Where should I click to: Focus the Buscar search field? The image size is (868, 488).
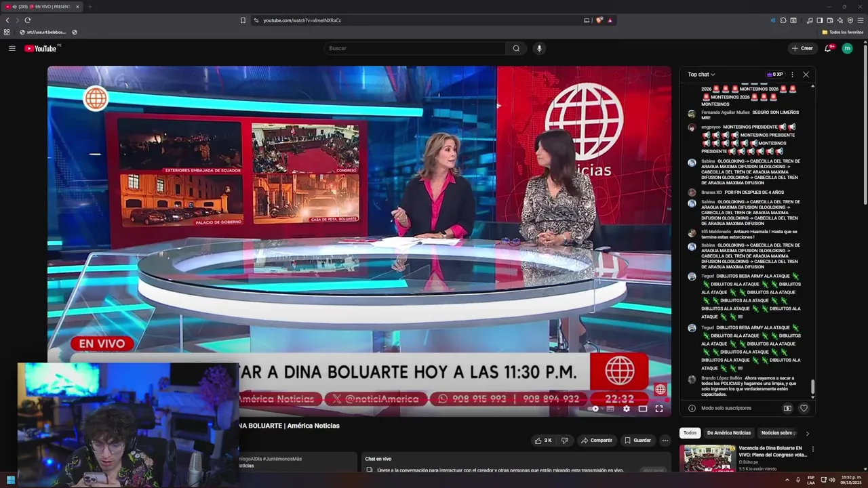pyautogui.click(x=414, y=48)
